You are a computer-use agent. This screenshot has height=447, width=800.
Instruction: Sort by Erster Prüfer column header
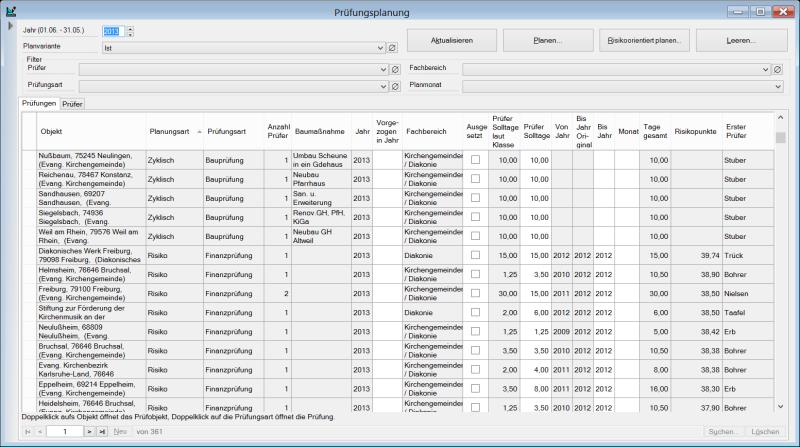coord(747,132)
